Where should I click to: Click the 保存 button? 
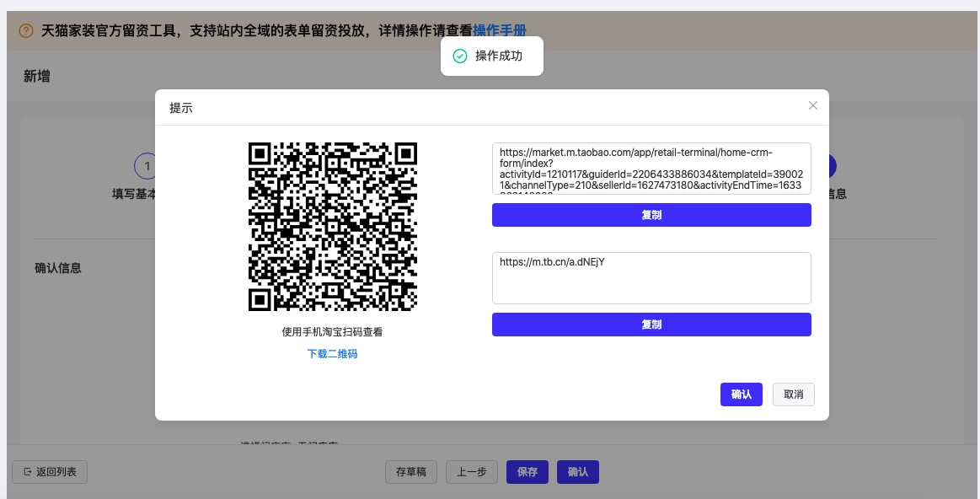coord(527,472)
